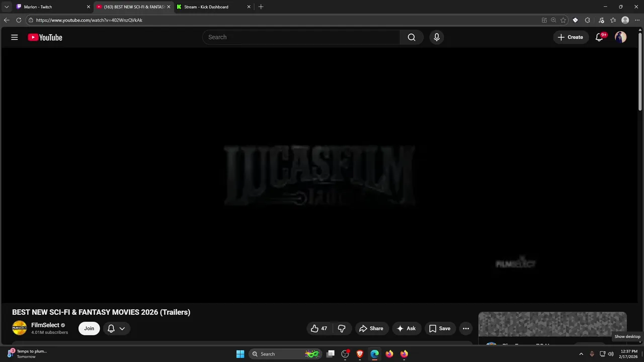Click the browser address bar URL
644x362 pixels.
click(x=89, y=20)
